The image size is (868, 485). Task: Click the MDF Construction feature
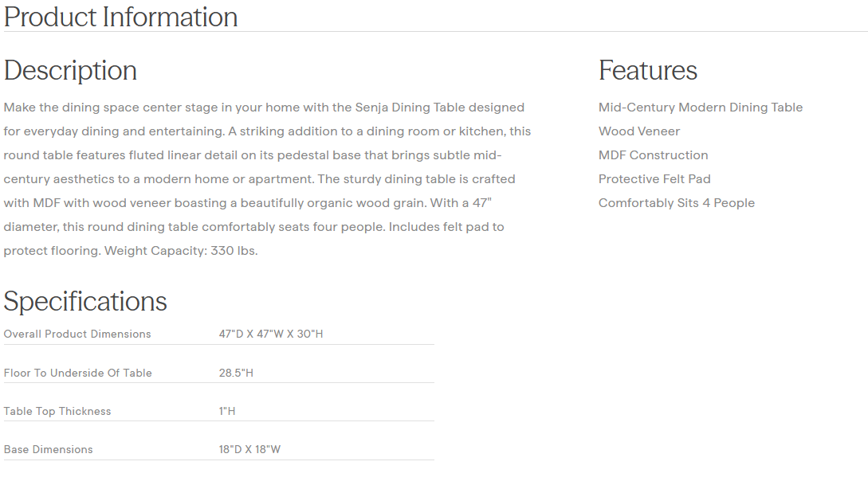tap(653, 155)
